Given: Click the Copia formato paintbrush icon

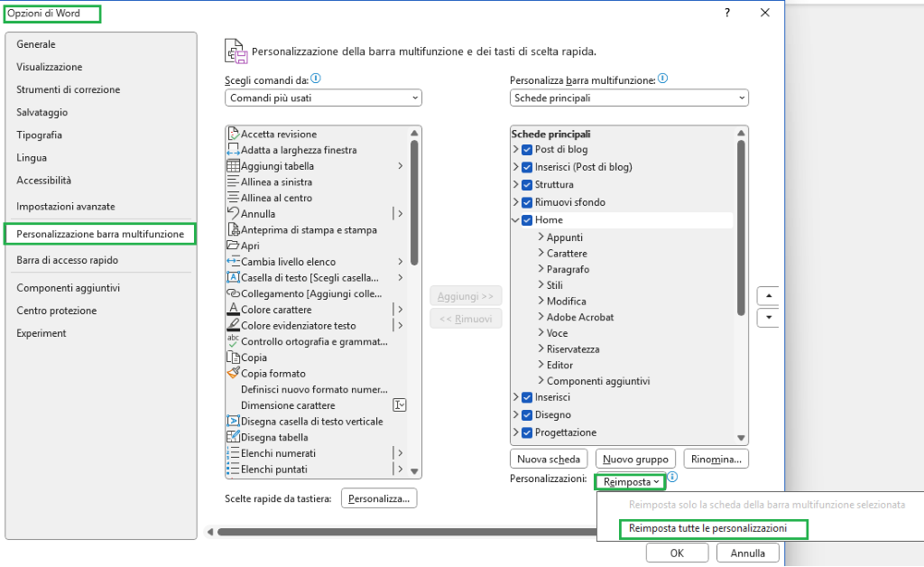Looking at the screenshot, I should click(234, 373).
